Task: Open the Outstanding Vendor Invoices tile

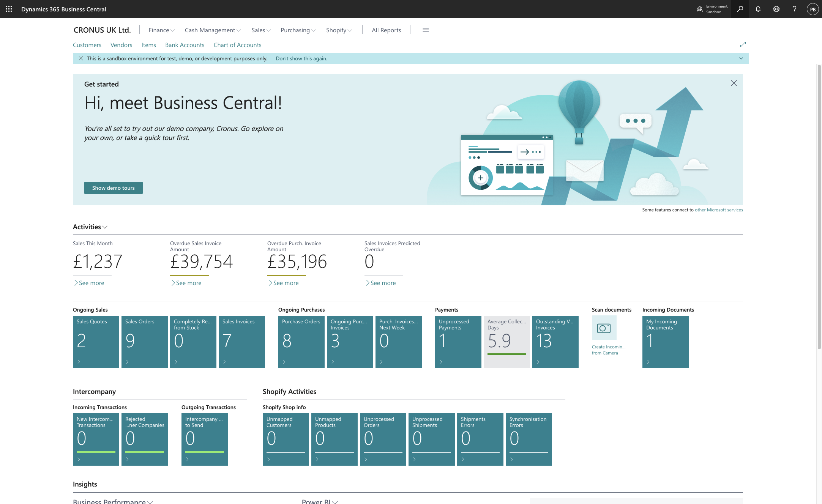Action: (555, 342)
